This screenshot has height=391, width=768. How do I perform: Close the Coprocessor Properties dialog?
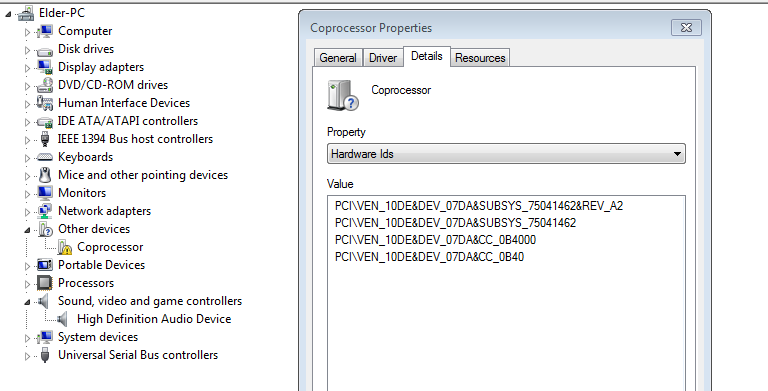point(686,27)
